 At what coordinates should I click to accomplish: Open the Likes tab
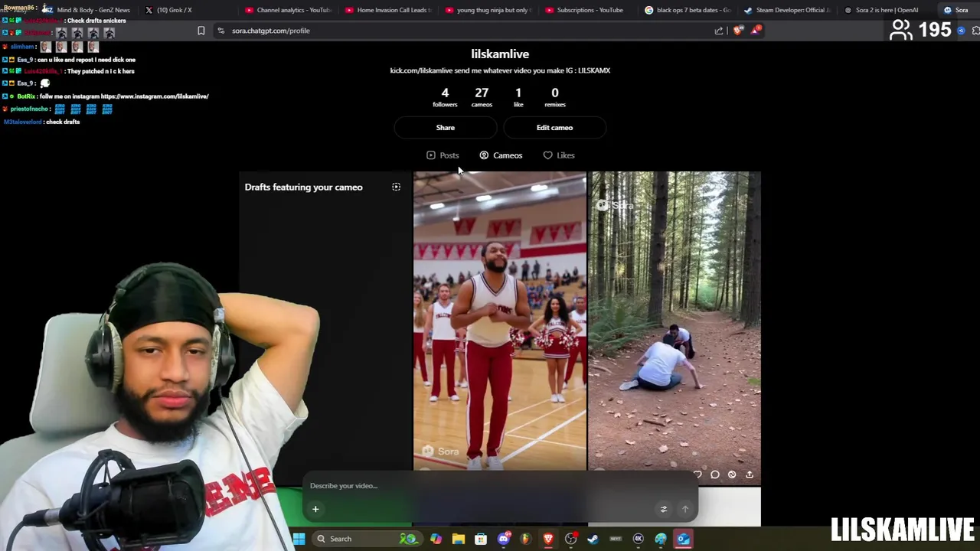coord(559,155)
